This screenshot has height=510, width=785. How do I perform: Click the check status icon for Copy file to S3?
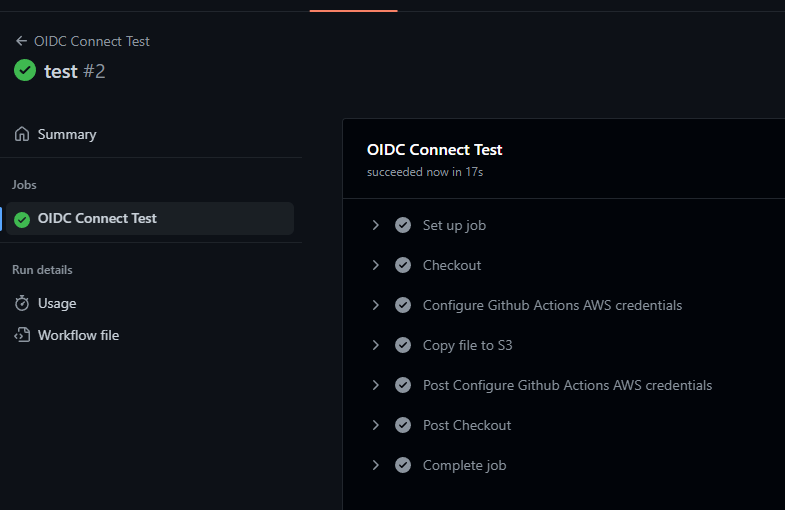403,345
